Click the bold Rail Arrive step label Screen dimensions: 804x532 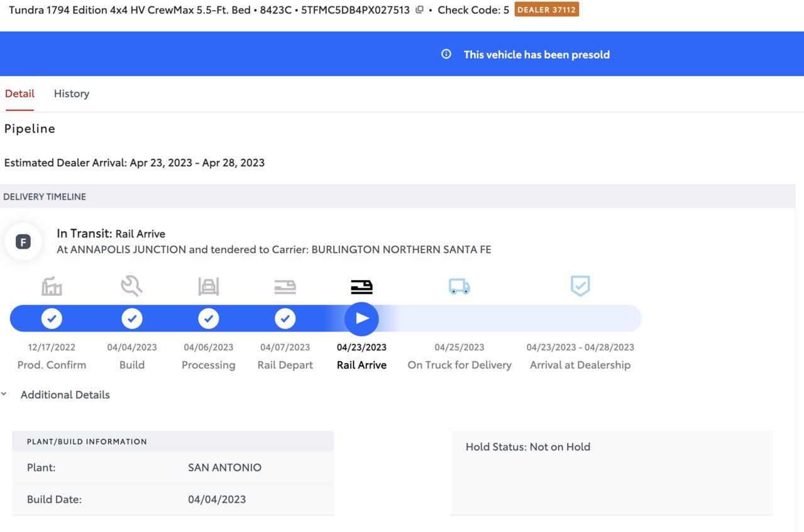pos(361,365)
